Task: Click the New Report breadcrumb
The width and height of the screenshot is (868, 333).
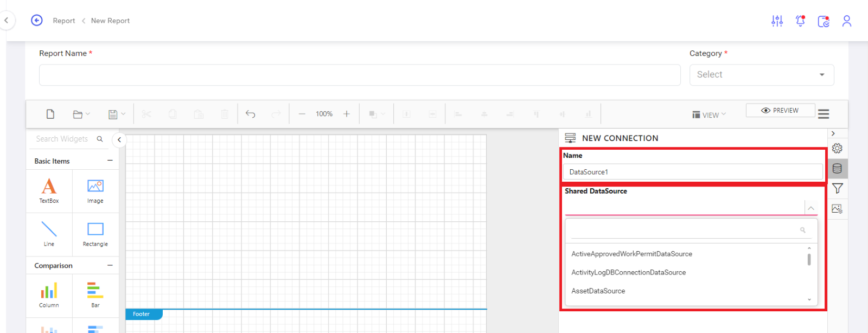Action: pos(110,21)
